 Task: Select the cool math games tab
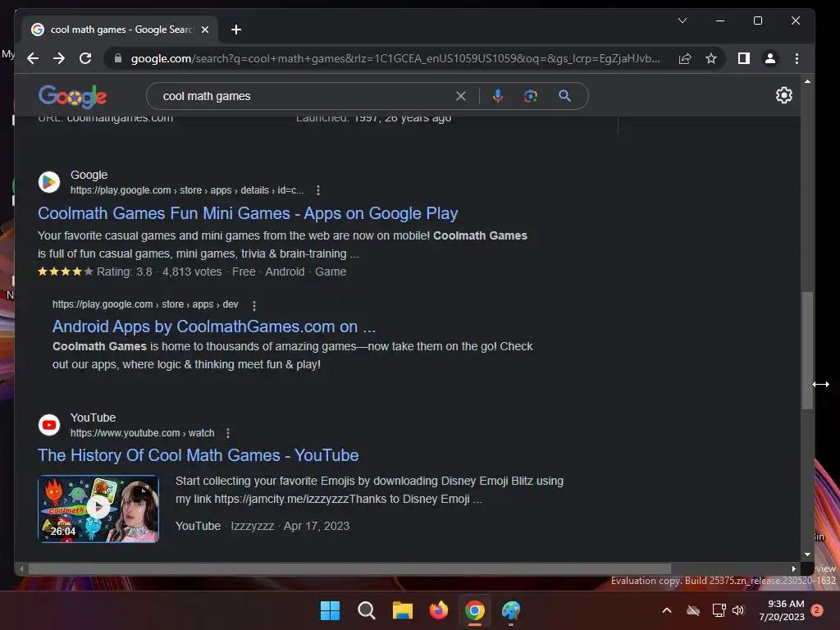[120, 30]
